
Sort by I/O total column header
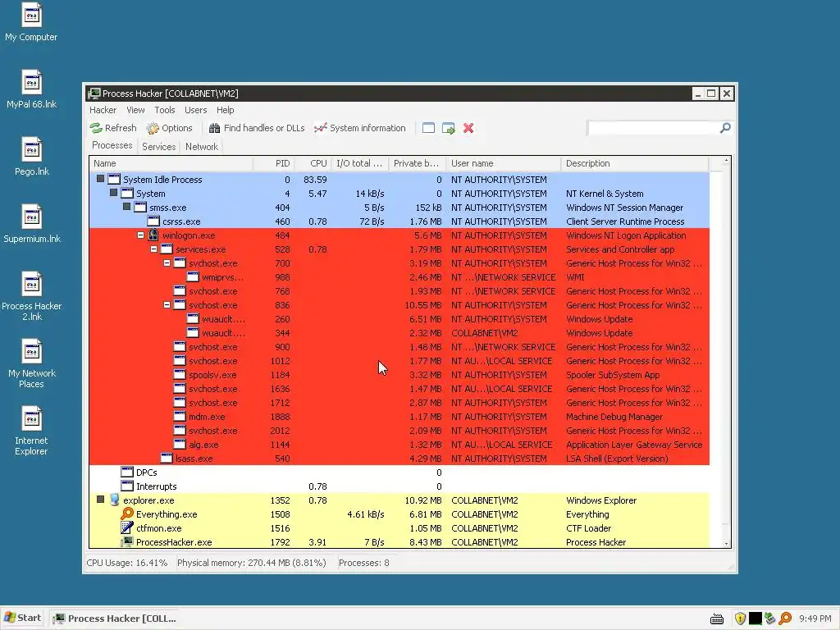360,163
